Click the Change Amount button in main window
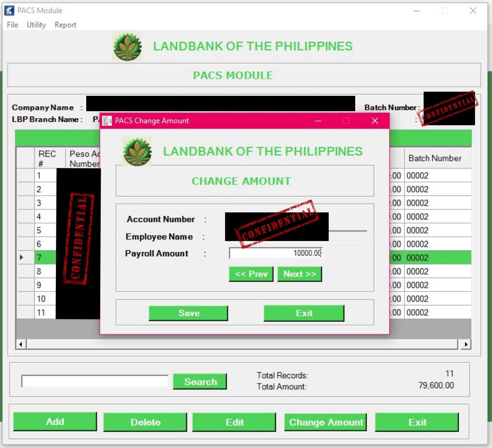492x448 pixels. pos(325,422)
